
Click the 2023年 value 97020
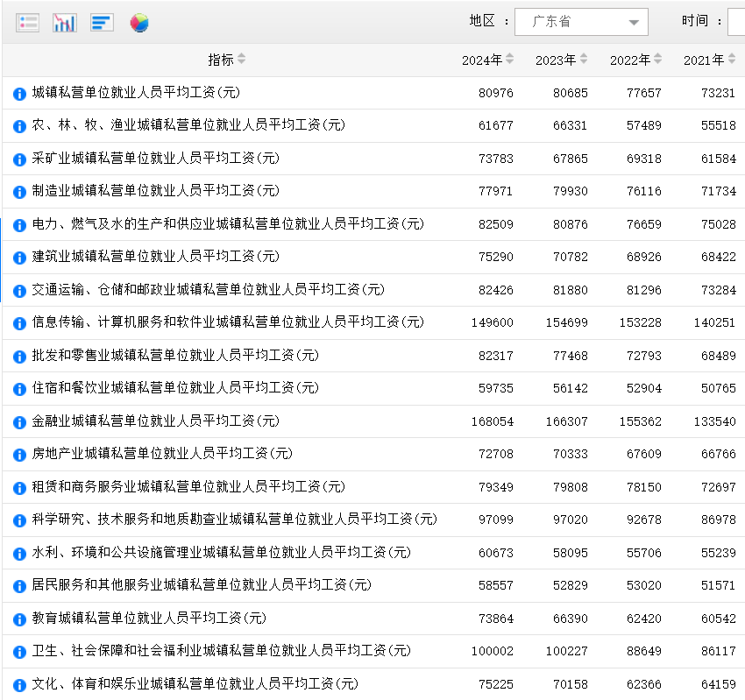(x=571, y=520)
